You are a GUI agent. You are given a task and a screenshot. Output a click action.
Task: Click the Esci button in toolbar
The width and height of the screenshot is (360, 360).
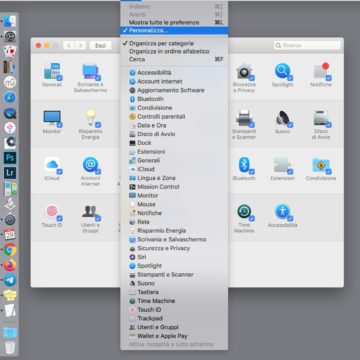100,45
